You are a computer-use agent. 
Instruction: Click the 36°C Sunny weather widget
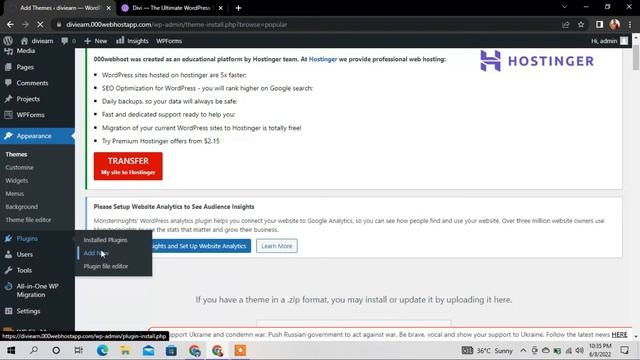click(487, 350)
